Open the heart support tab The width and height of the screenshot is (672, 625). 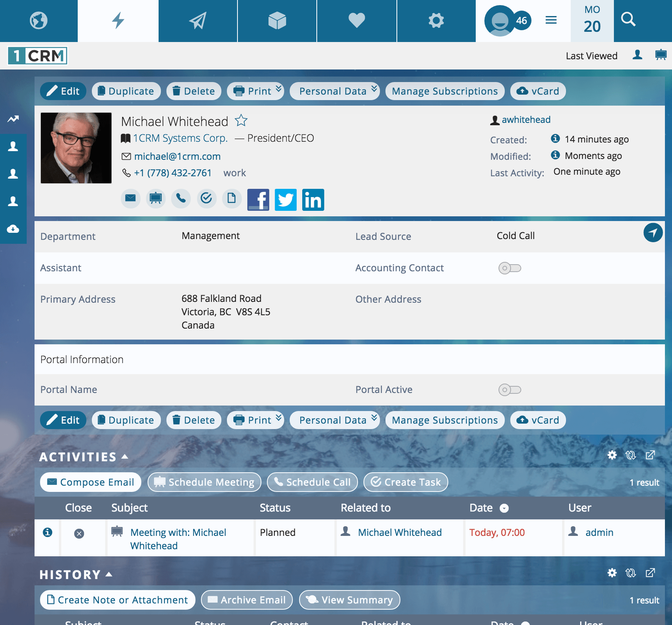pos(357,21)
